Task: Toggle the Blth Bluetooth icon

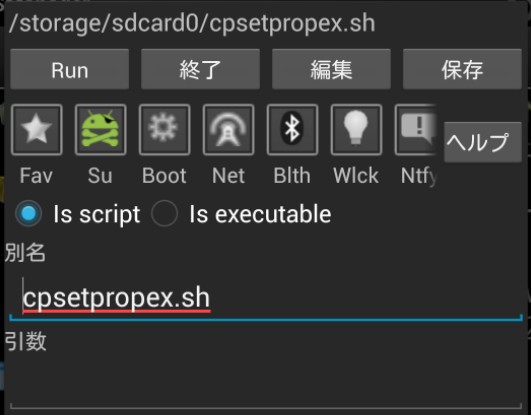Action: tap(293, 129)
